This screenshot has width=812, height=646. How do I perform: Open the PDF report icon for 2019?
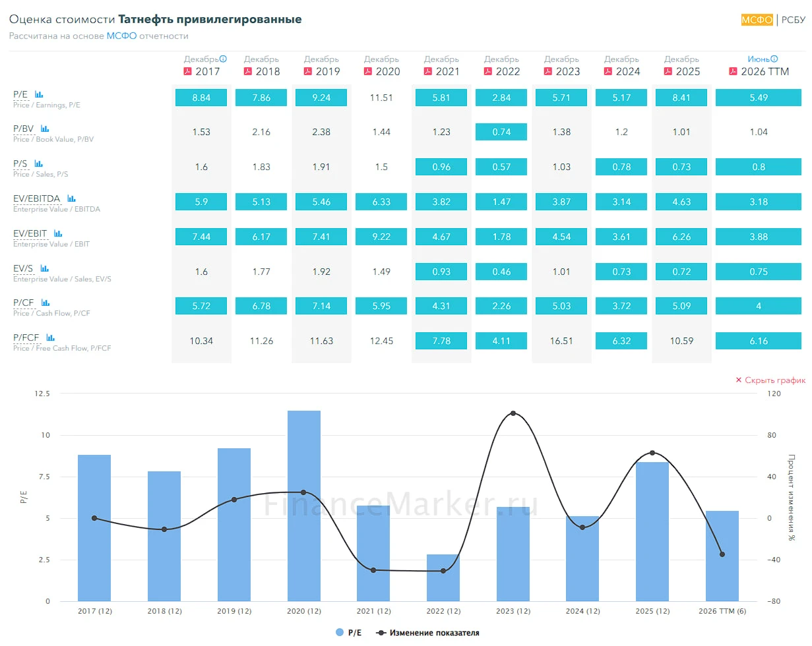[307, 71]
